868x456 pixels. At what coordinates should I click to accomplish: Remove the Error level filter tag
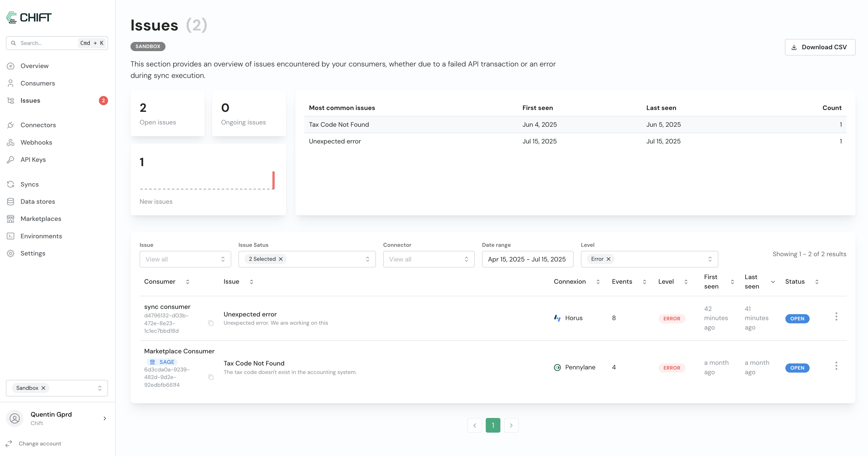pos(609,259)
